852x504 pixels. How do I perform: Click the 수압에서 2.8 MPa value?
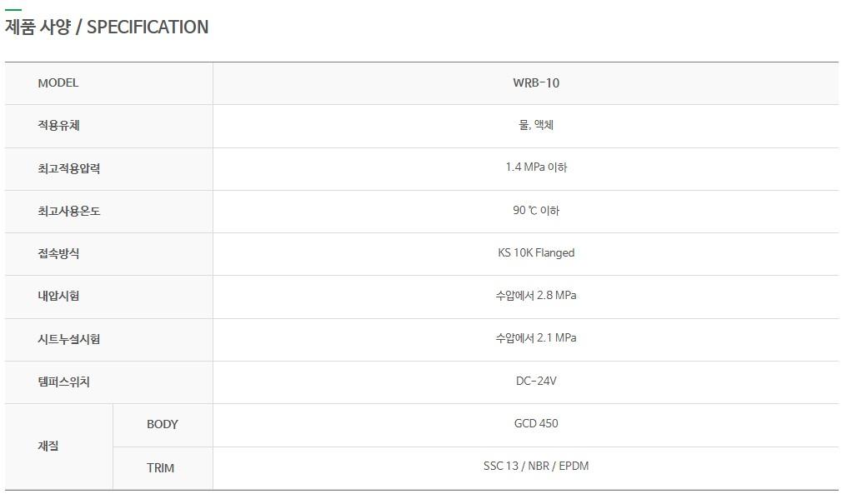(536, 296)
